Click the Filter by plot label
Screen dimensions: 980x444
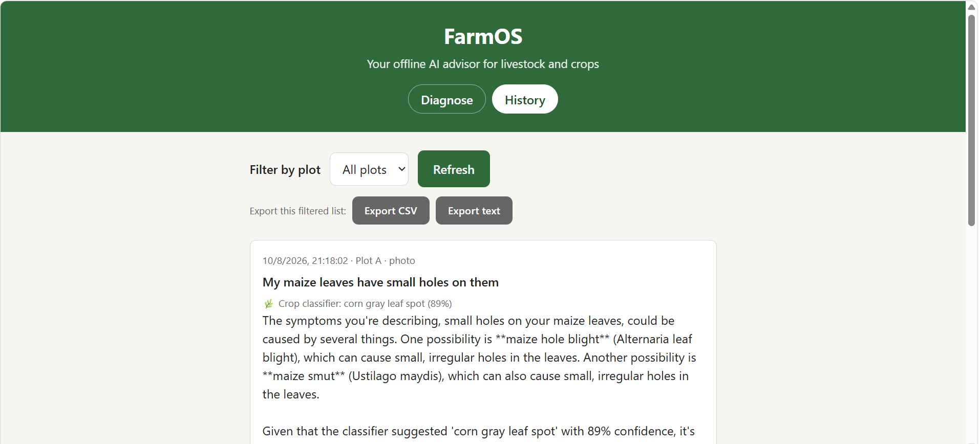pyautogui.click(x=285, y=169)
